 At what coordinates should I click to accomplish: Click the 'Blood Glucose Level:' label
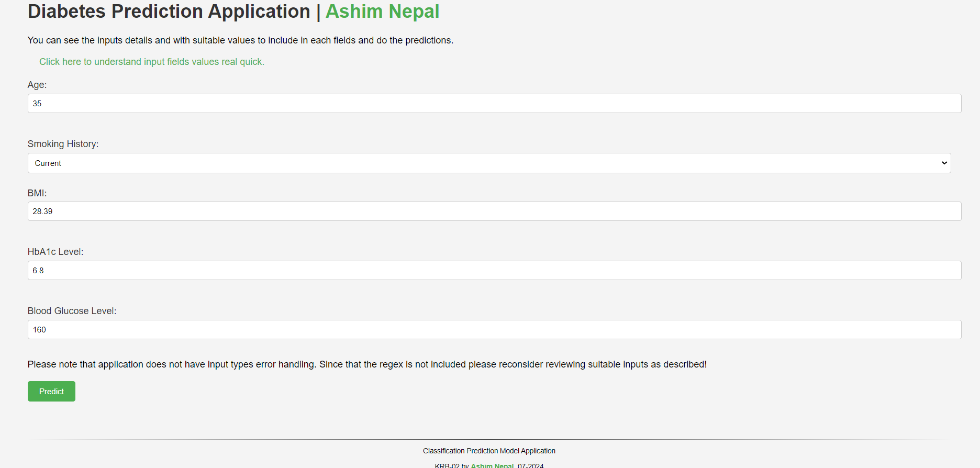[72, 311]
